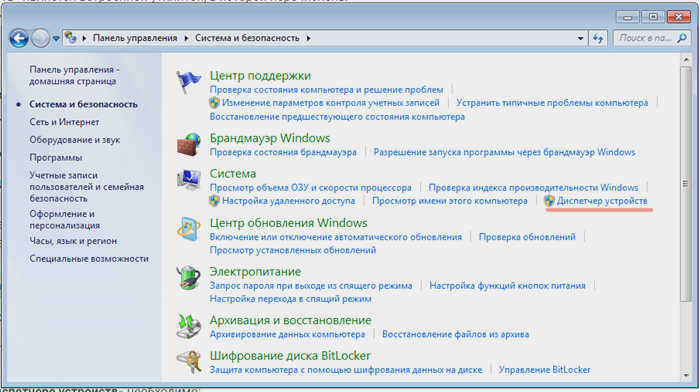Expand the arrow after Панель управления breadcrumb

[186, 38]
